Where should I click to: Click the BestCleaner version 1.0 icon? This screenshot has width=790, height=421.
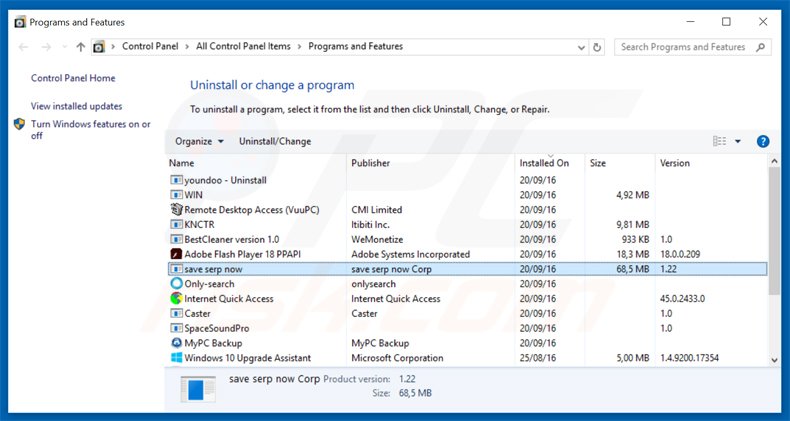point(176,239)
